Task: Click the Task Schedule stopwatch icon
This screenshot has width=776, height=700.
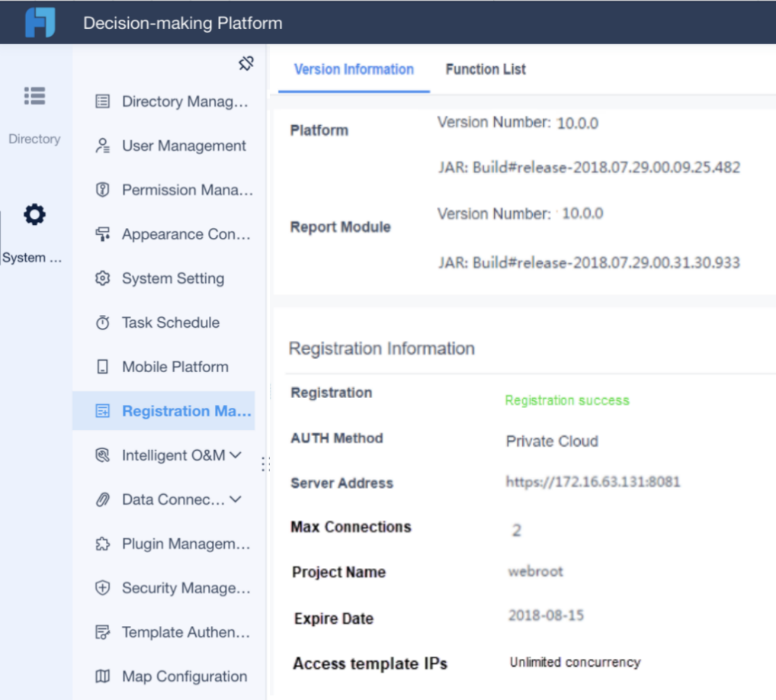Action: pyautogui.click(x=102, y=323)
